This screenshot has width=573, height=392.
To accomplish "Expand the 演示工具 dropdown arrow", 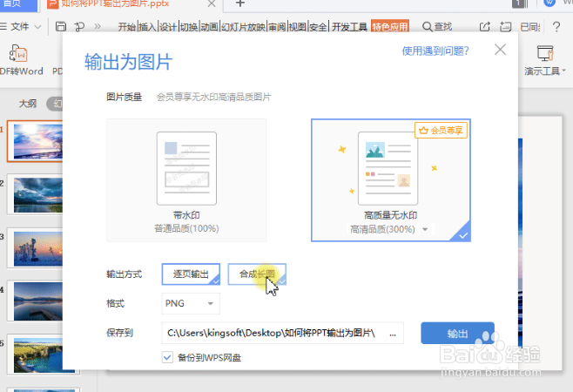I will [x=564, y=71].
